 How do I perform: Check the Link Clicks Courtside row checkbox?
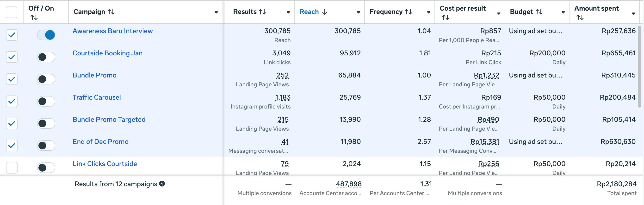12,167
